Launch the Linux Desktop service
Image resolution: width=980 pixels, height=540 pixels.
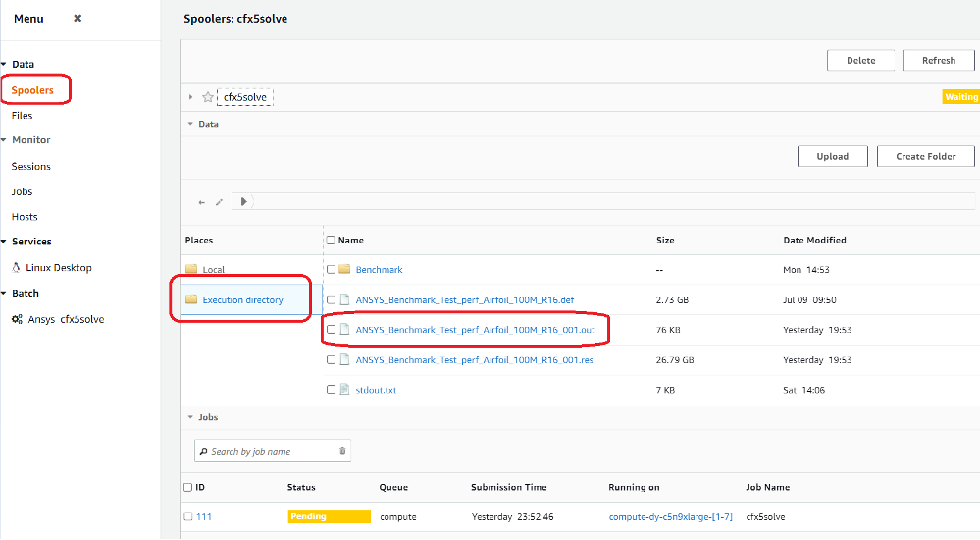pyautogui.click(x=59, y=268)
